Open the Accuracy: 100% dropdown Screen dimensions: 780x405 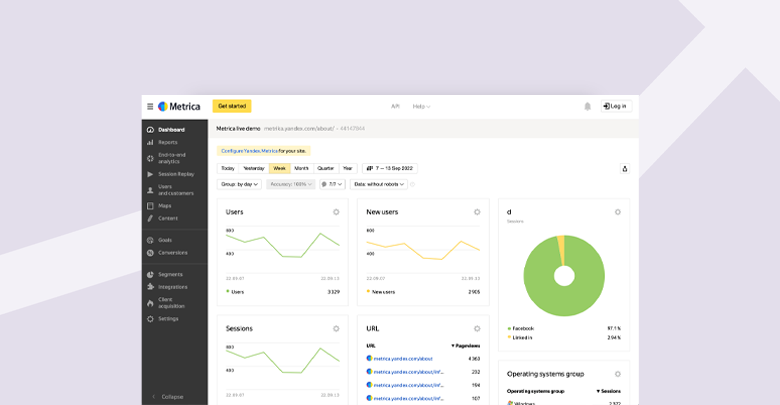tap(291, 185)
